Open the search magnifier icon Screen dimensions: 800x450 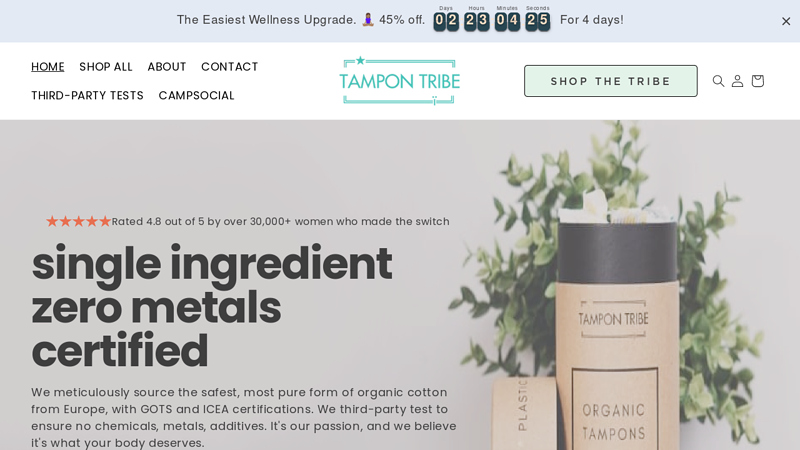(x=718, y=81)
